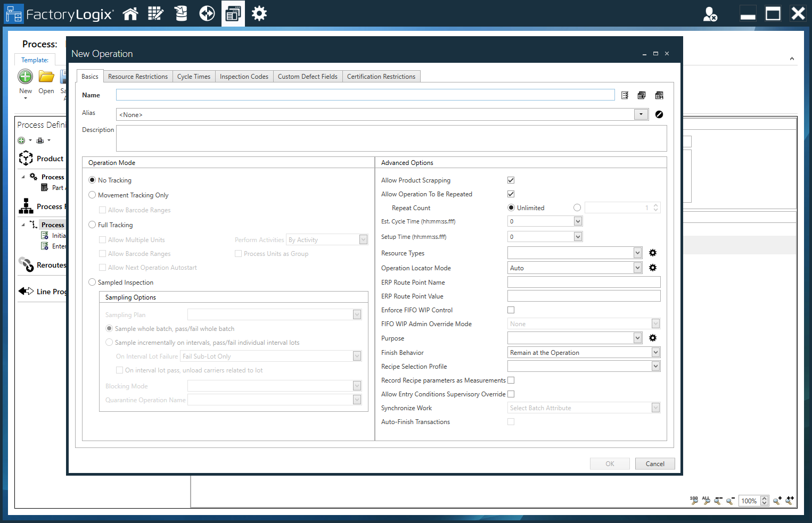Click the zoom all magnifier icon
This screenshot has height=523, width=812.
pos(706,501)
